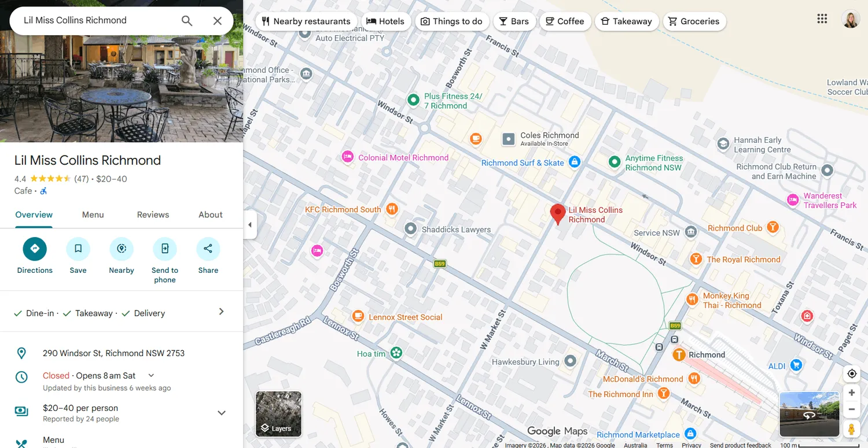Select the Coffee filter chip
Viewport: 868px width, 448px height.
pos(565,21)
